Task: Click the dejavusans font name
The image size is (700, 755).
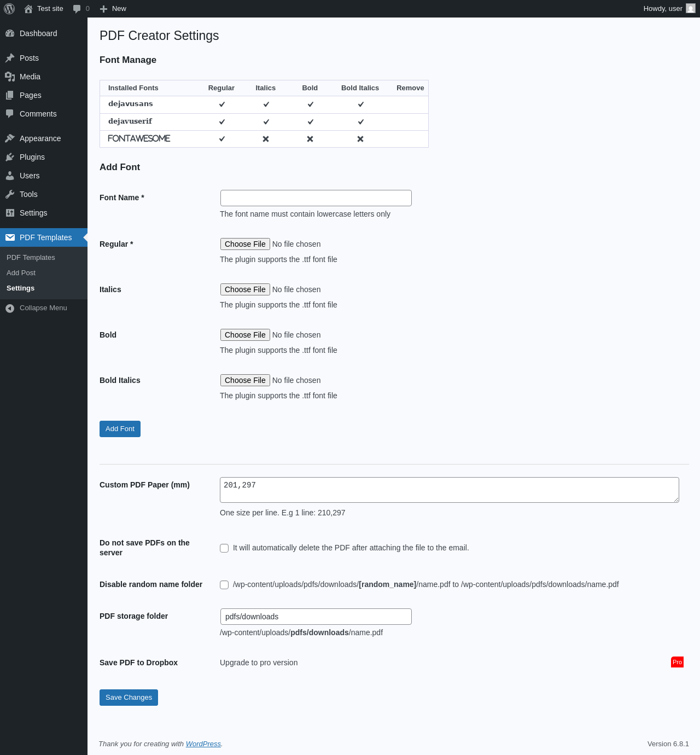Action: tap(131, 104)
